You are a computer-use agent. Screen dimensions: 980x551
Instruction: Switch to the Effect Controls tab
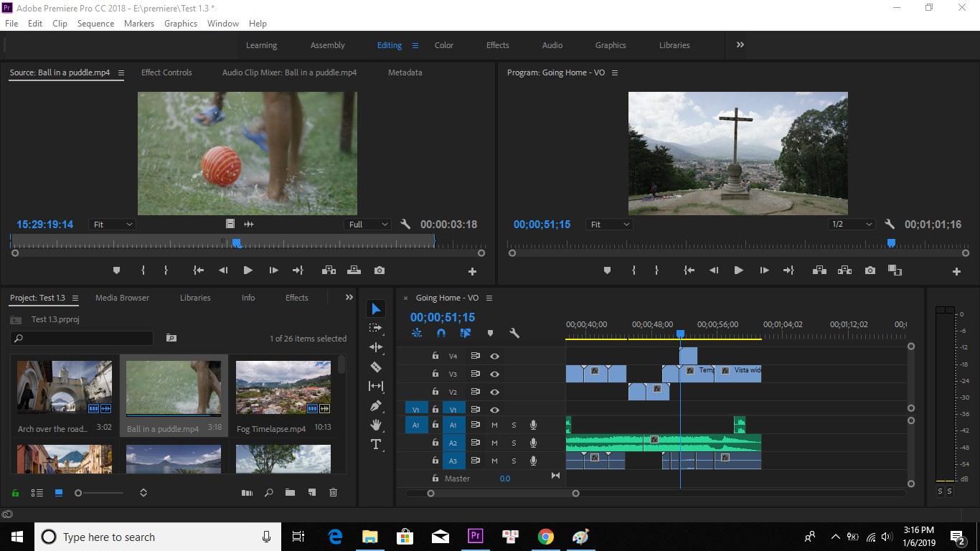click(166, 72)
